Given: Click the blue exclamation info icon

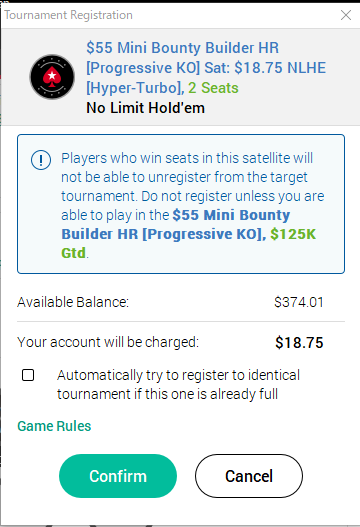Looking at the screenshot, I should [41, 160].
